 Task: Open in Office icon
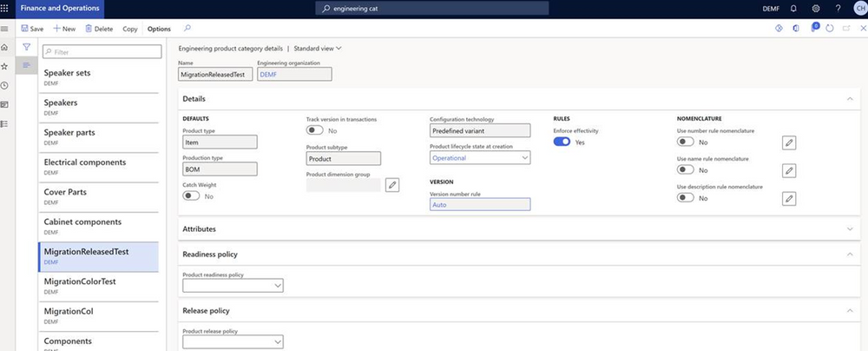click(795, 29)
